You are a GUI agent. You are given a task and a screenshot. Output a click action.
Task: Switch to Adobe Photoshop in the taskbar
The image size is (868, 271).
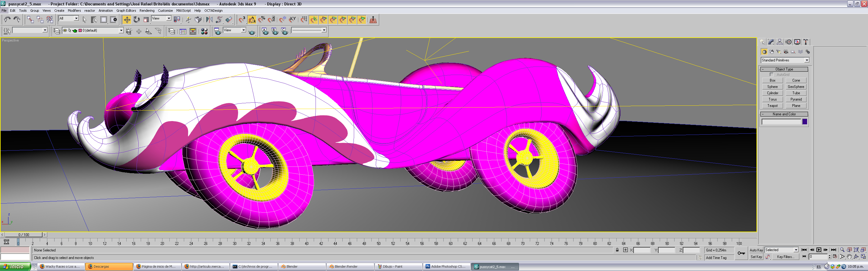(x=446, y=266)
